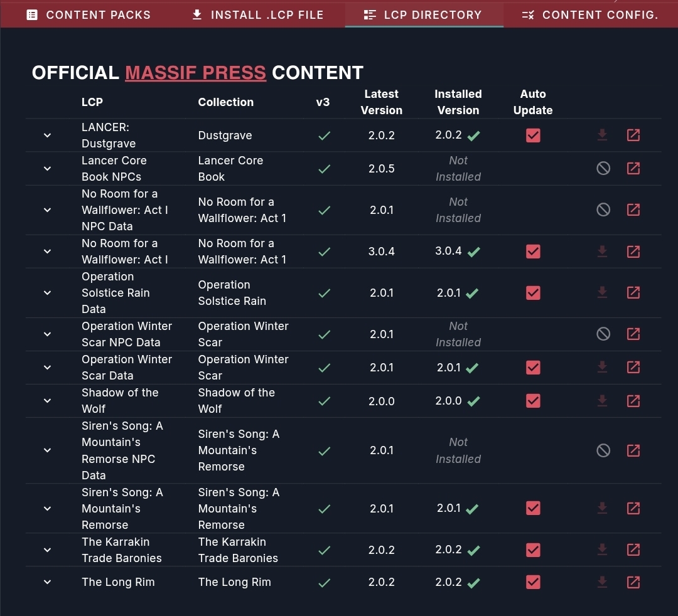This screenshot has height=616, width=678.
Task: Expand the LANCER: Dustgrave row
Action: [48, 135]
